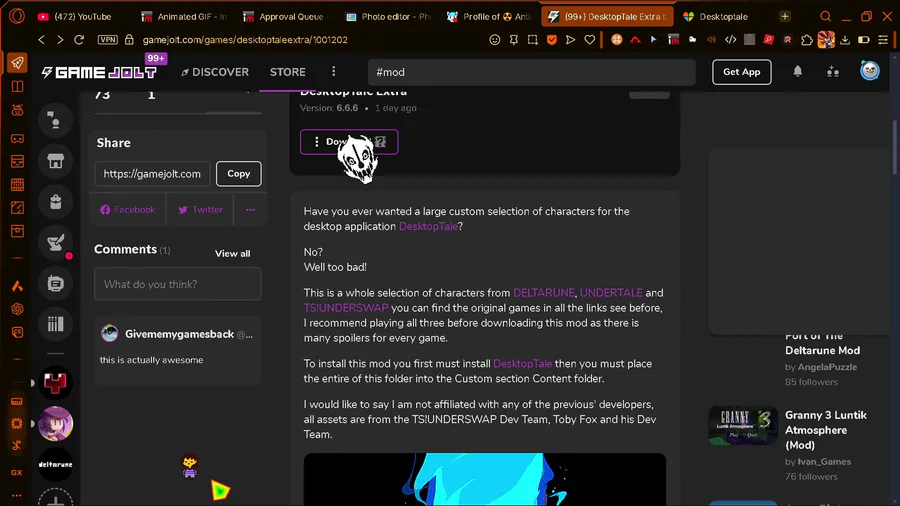Click the battery saver icon
The width and height of the screenshot is (900, 506).
point(863,40)
